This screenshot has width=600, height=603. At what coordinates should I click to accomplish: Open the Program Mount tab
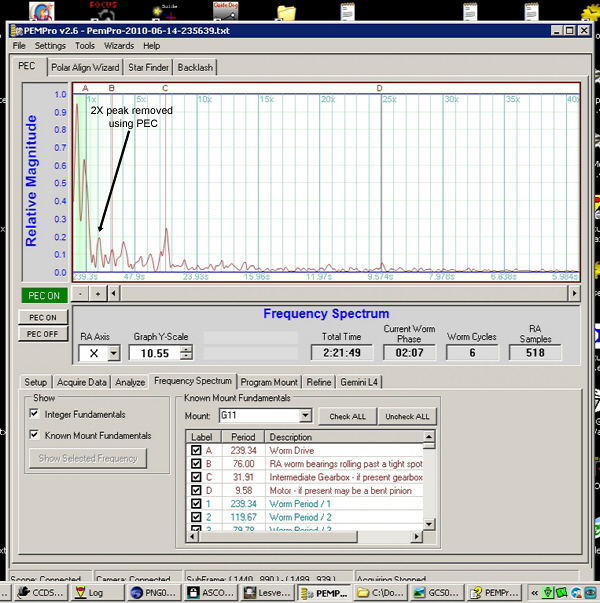click(x=269, y=382)
